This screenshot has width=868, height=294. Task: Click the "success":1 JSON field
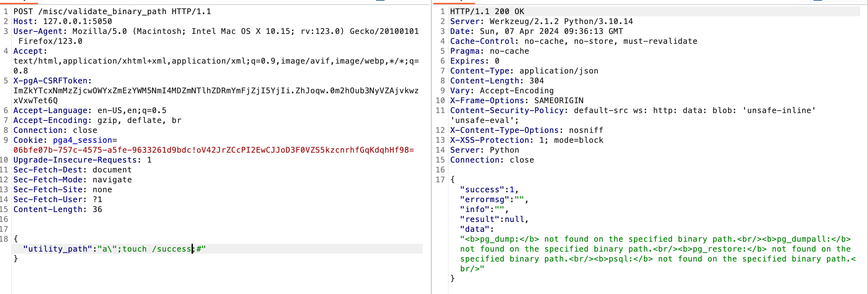[489, 190]
